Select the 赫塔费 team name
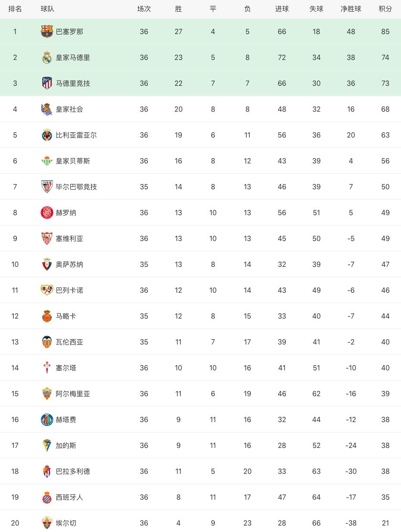401x532 pixels. pyautogui.click(x=66, y=419)
